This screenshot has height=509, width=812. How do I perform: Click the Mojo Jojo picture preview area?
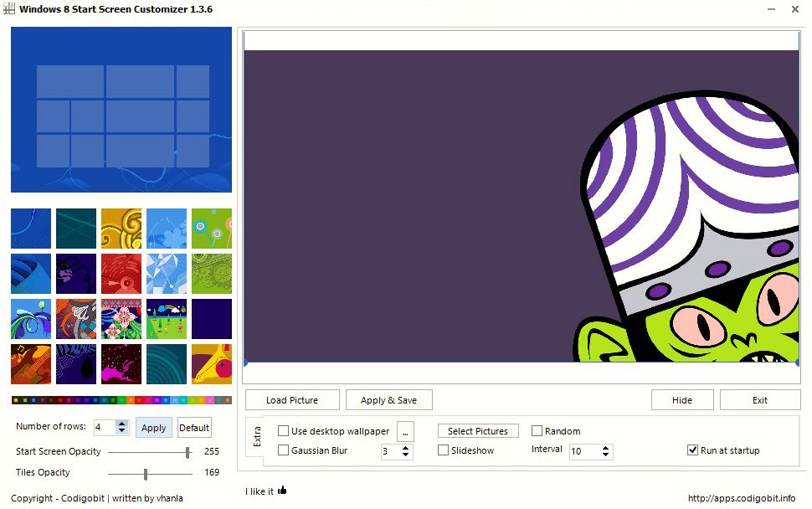[522, 206]
